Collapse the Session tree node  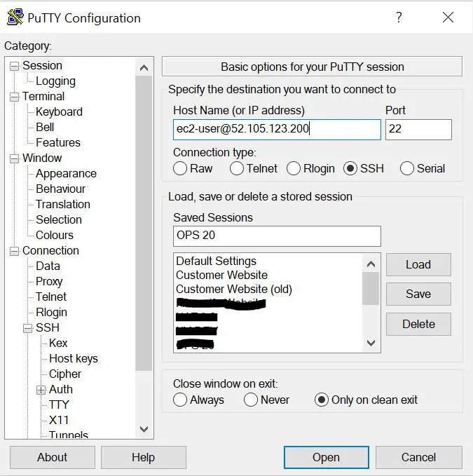14,66
